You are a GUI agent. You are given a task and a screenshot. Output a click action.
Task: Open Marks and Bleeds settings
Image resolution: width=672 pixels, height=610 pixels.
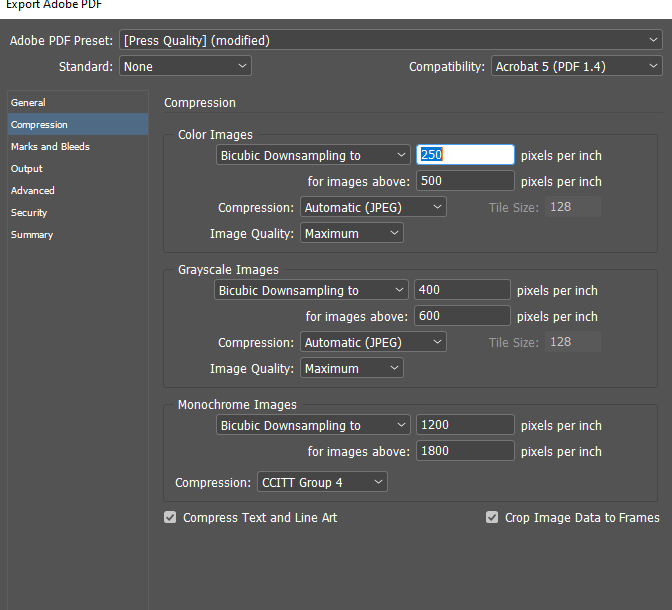click(50, 147)
